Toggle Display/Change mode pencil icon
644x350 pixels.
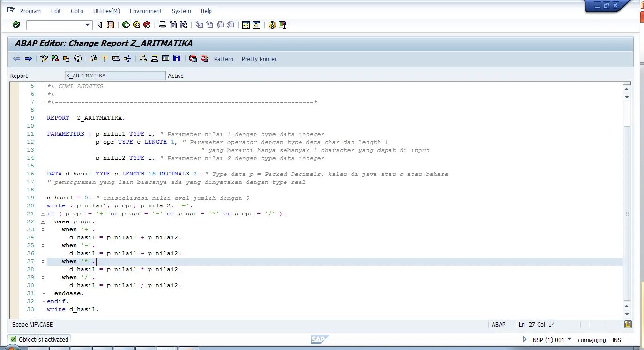tap(44, 59)
